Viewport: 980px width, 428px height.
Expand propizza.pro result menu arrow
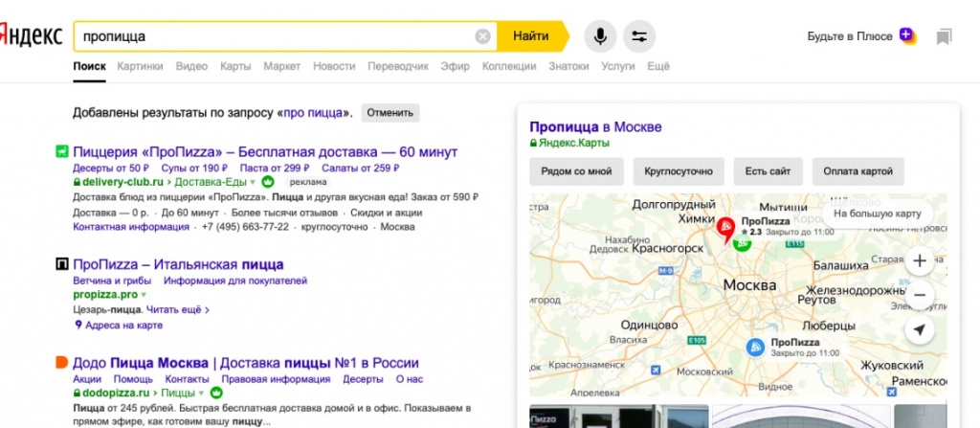click(x=144, y=295)
